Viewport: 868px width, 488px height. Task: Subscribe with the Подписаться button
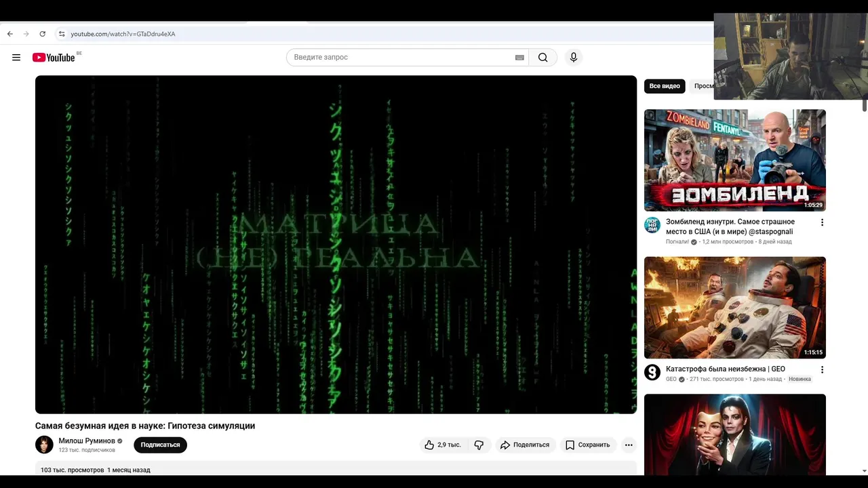160,445
